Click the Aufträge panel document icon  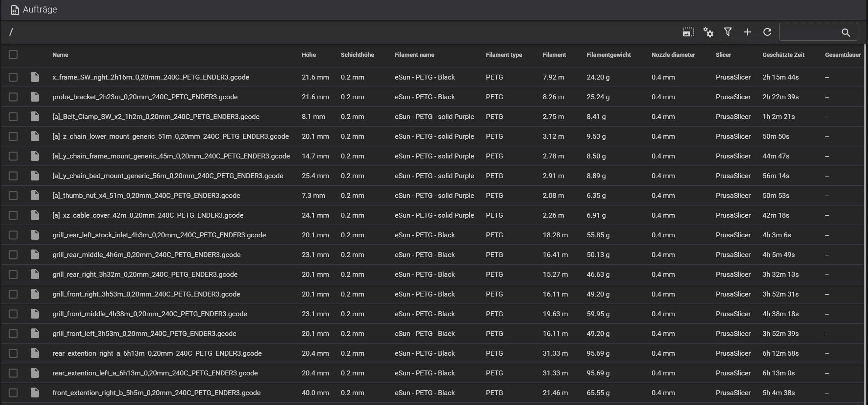coord(15,10)
